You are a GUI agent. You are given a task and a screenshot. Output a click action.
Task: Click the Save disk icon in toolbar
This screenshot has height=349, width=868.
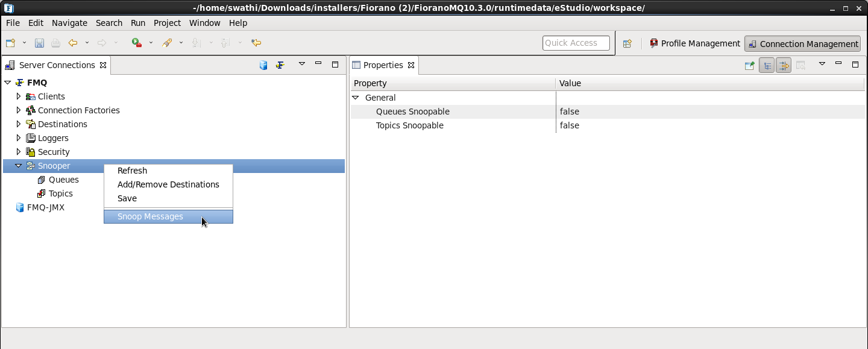coord(39,43)
